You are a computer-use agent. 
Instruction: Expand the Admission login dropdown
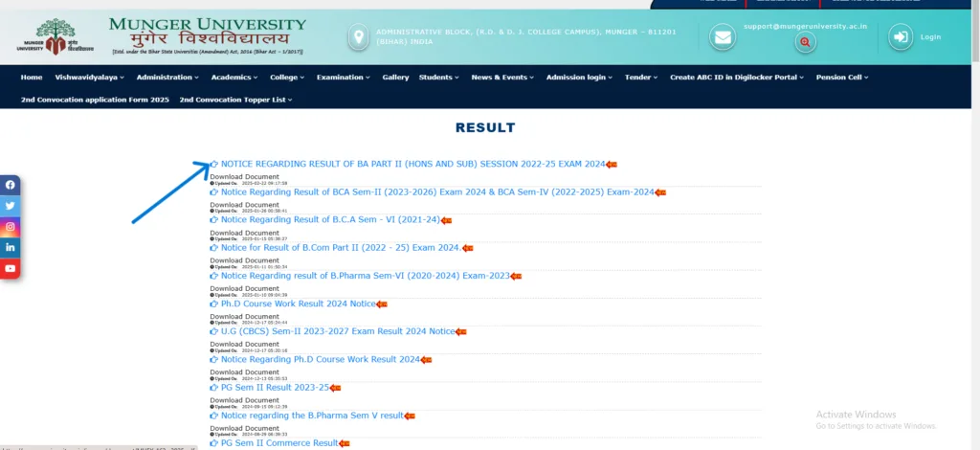click(579, 78)
